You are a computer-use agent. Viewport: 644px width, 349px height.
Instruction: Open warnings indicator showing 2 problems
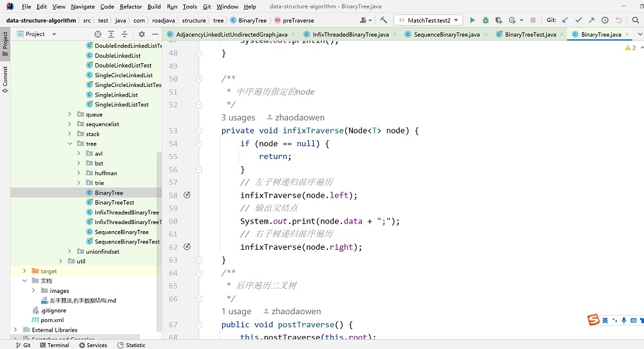tap(630, 48)
